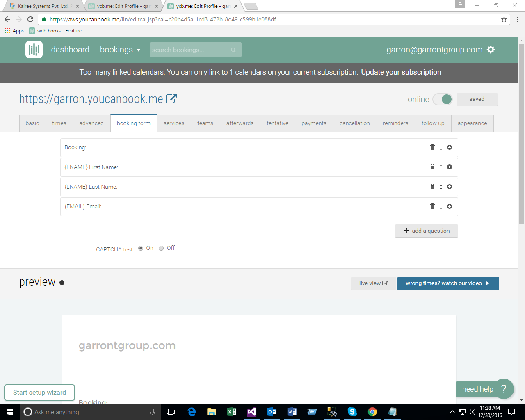Open the appearance tab
This screenshot has width=525, height=420.
472,123
